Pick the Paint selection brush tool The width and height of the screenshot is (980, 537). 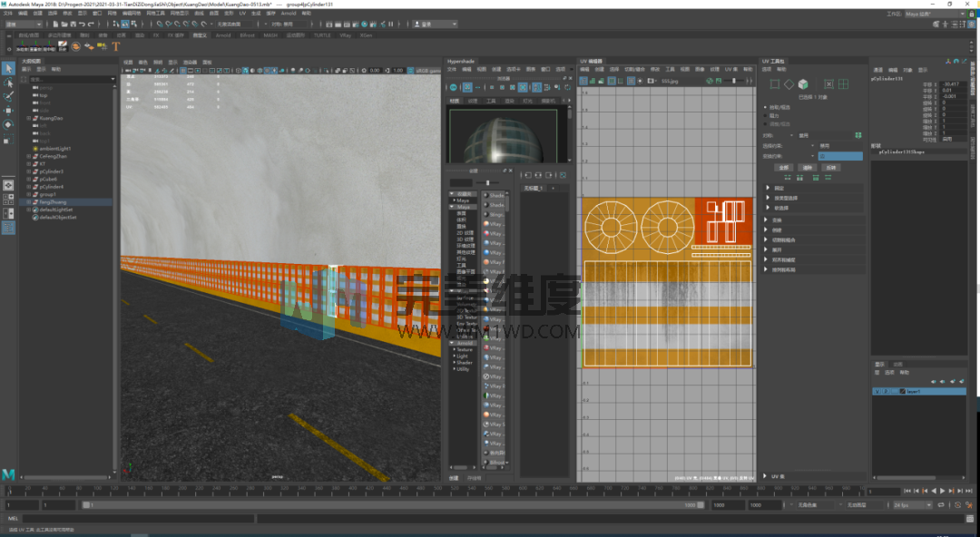(x=8, y=97)
